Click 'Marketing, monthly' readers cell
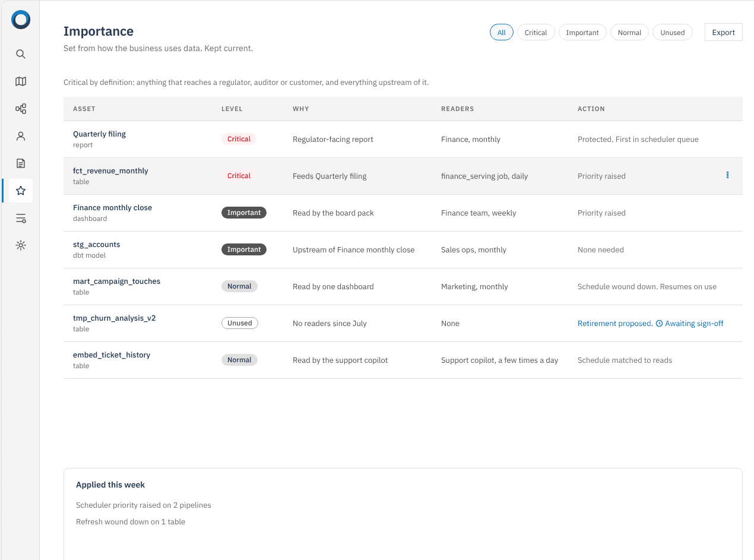 click(x=474, y=287)
